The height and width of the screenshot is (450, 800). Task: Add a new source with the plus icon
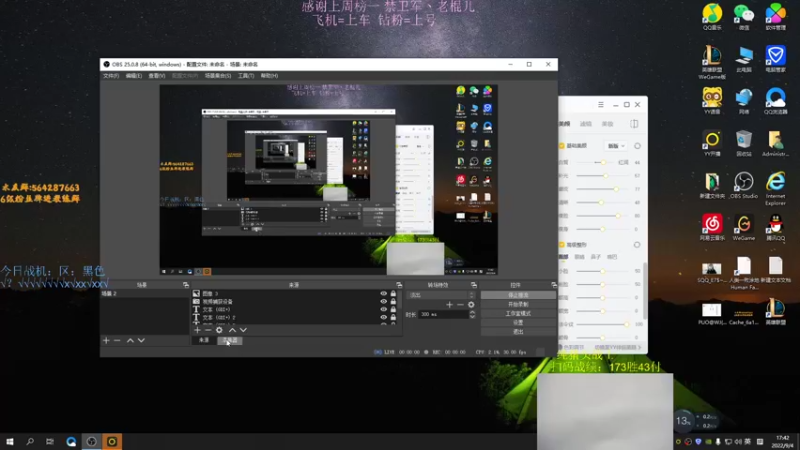[x=197, y=330]
